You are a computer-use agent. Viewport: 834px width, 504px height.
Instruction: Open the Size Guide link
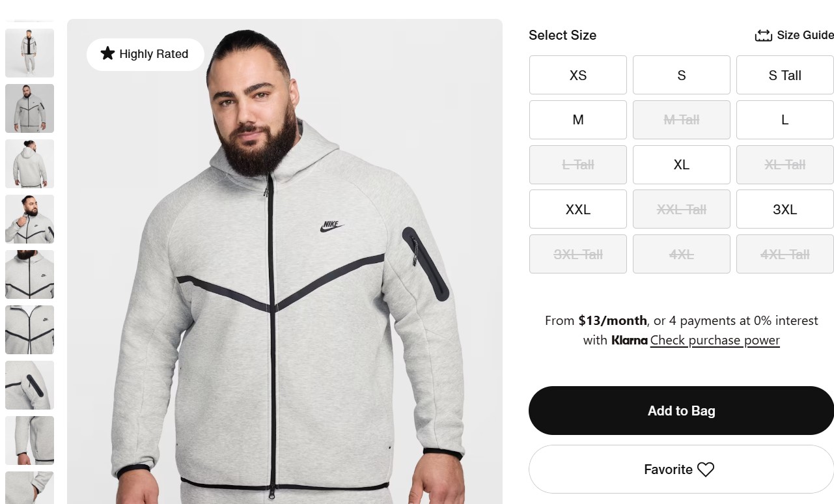[x=805, y=35]
